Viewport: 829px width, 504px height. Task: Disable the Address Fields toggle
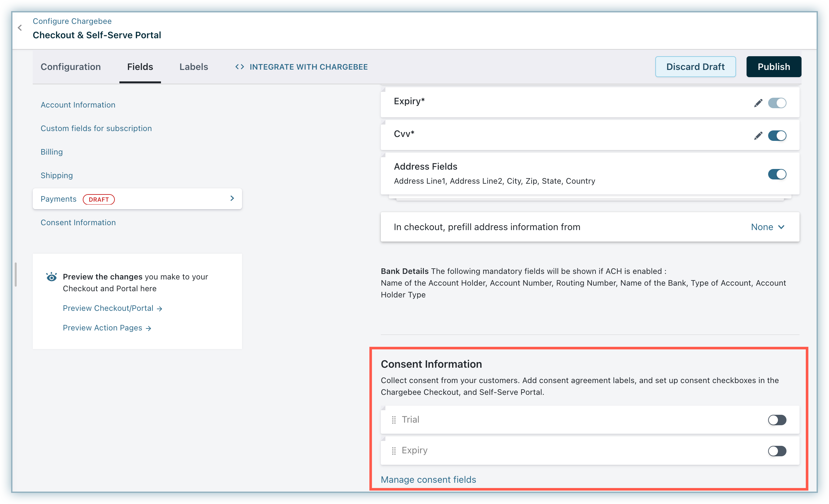click(777, 174)
